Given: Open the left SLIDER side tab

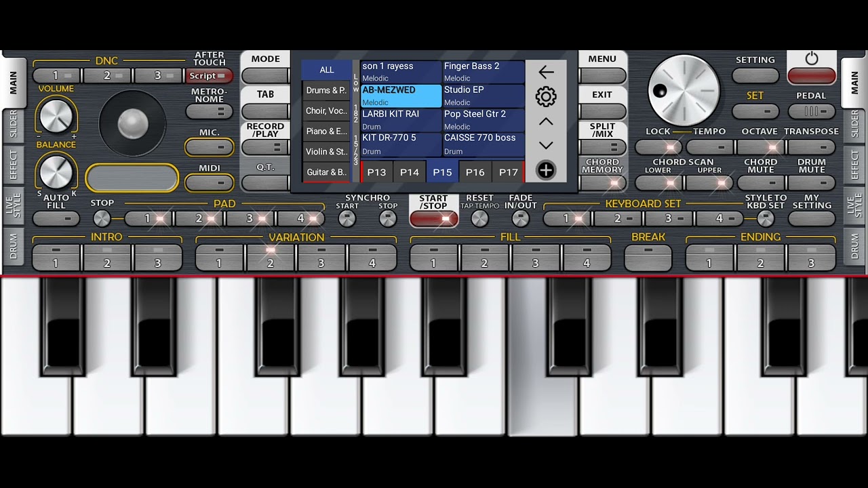Looking at the screenshot, I should click(14, 125).
